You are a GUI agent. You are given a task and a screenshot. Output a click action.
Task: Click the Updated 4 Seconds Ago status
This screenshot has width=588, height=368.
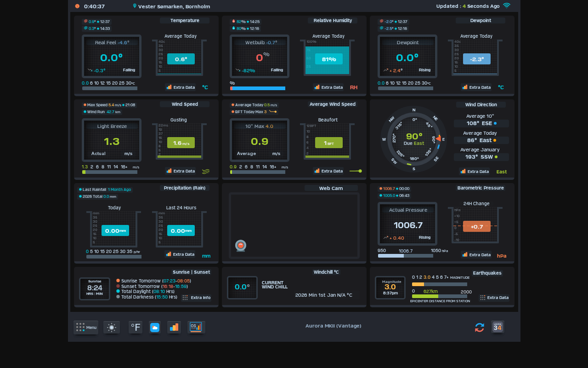tap(468, 6)
